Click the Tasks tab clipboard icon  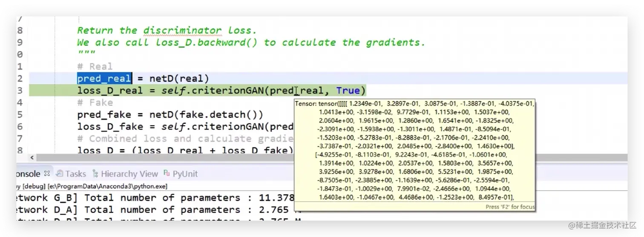click(x=60, y=174)
